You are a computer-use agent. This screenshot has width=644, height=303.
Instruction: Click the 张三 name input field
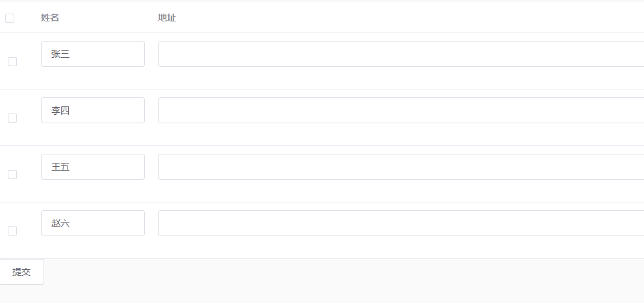93,54
